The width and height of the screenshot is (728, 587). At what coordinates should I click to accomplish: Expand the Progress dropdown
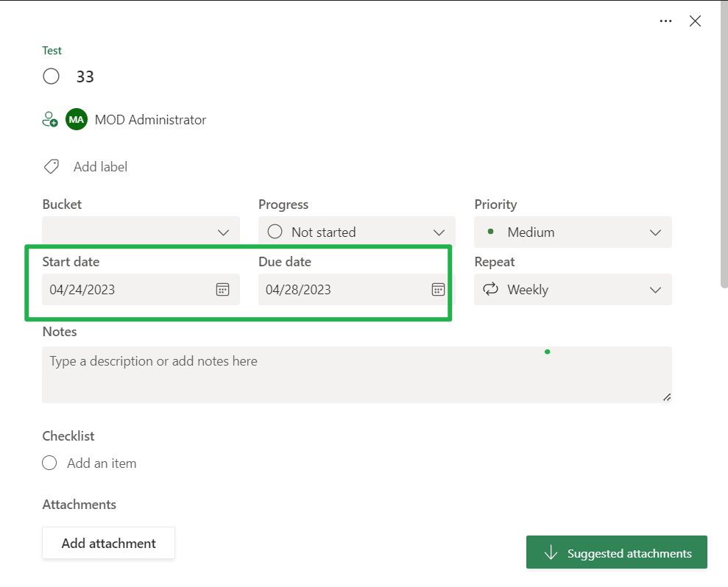coord(439,232)
